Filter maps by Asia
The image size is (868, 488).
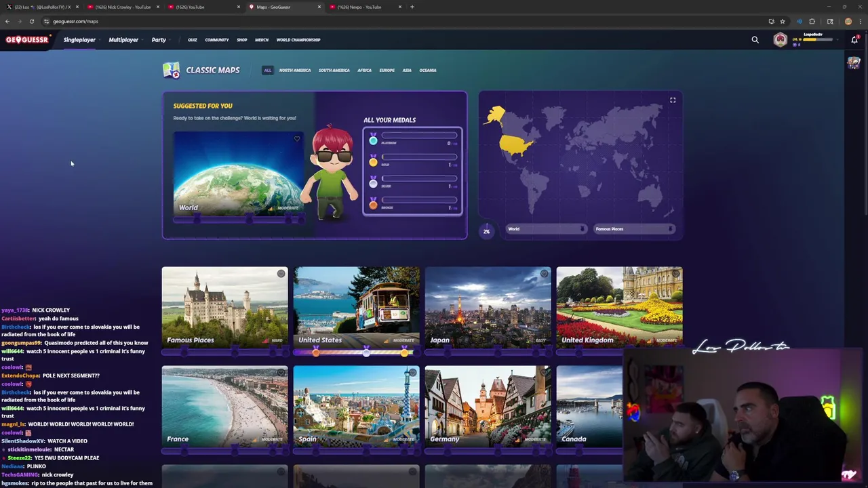click(407, 70)
